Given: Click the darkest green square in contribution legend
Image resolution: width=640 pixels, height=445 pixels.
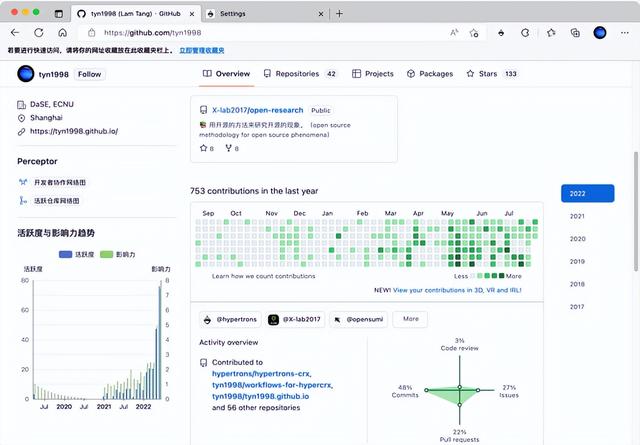Looking at the screenshot, I should (x=501, y=275).
